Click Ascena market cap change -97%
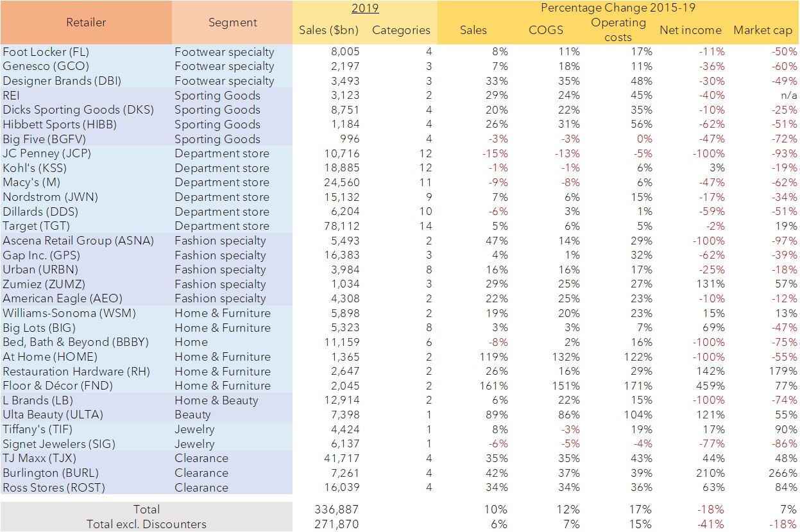 784,241
